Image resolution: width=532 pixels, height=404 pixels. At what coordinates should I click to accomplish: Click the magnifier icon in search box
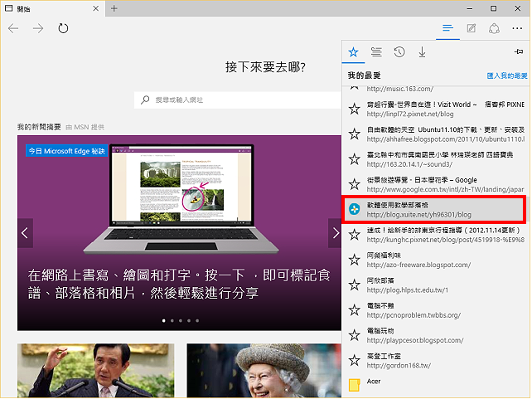(145, 100)
